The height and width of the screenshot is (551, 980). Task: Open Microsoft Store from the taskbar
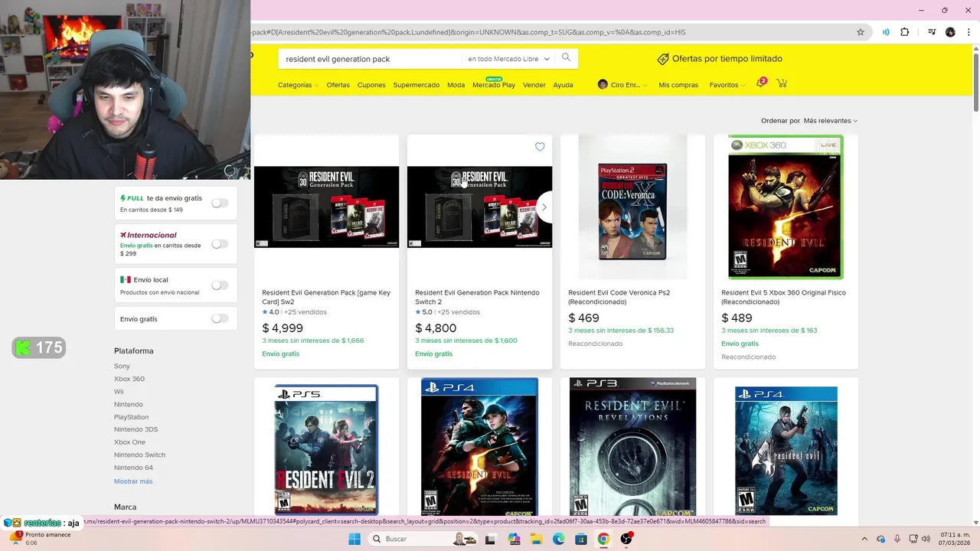[581, 539]
